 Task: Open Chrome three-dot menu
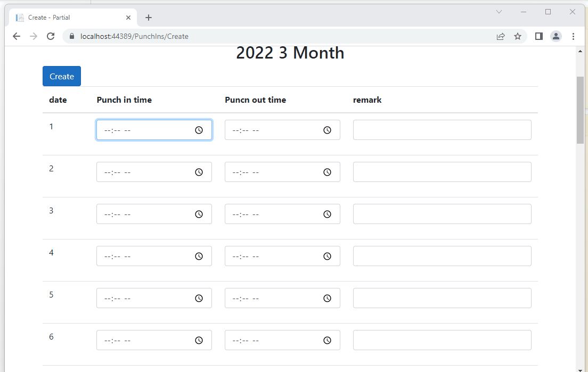click(573, 36)
